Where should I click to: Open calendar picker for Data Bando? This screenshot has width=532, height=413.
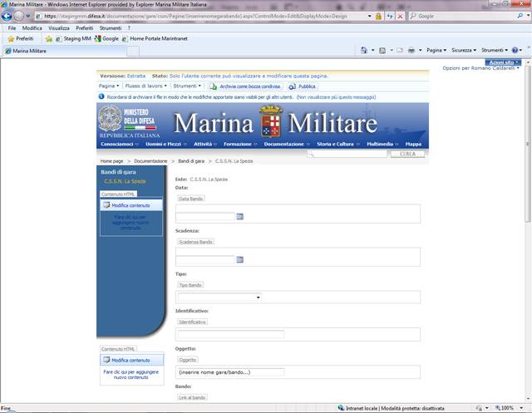click(240, 216)
